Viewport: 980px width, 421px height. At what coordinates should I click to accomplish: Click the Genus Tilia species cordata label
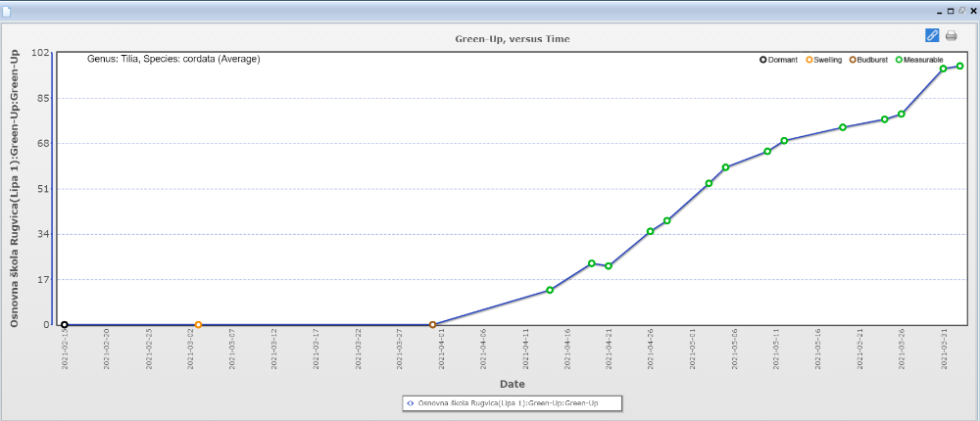pyautogui.click(x=173, y=60)
